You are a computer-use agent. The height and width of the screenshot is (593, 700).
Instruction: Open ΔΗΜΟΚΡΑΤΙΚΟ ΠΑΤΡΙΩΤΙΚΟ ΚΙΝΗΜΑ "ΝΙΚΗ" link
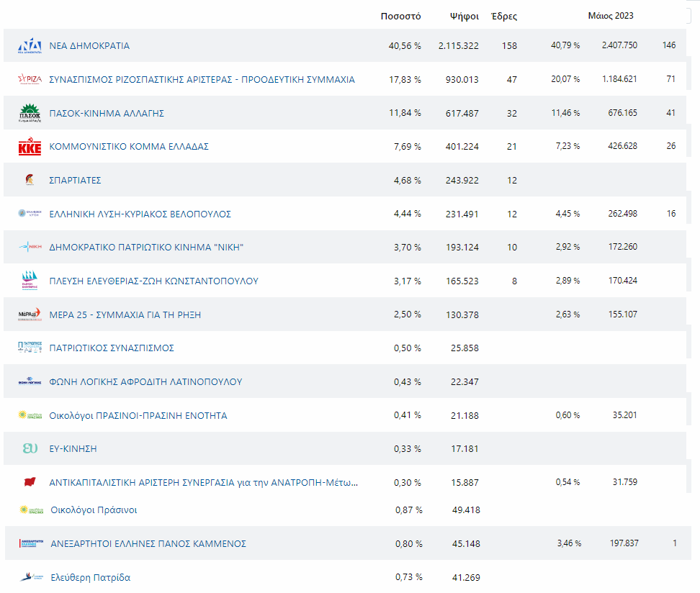point(146,247)
